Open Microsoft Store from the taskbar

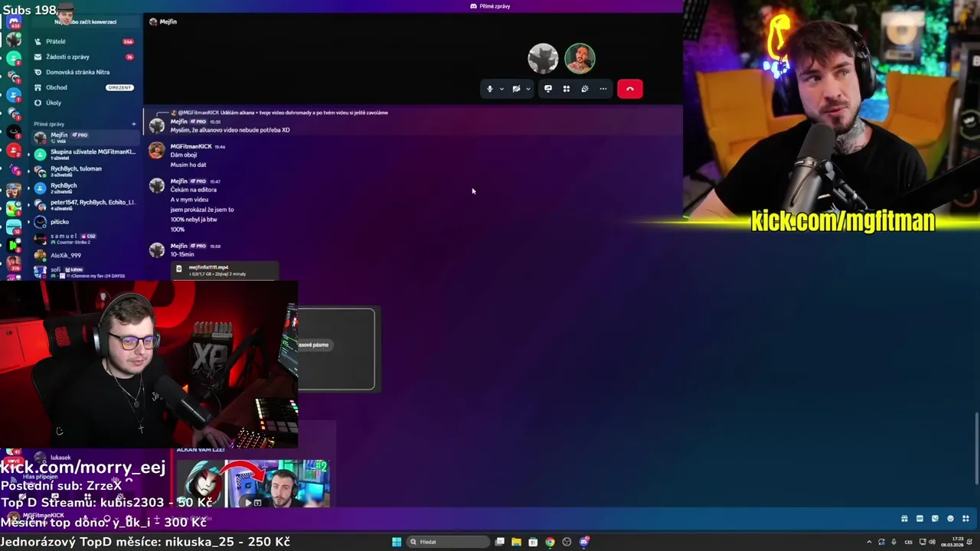click(x=533, y=542)
